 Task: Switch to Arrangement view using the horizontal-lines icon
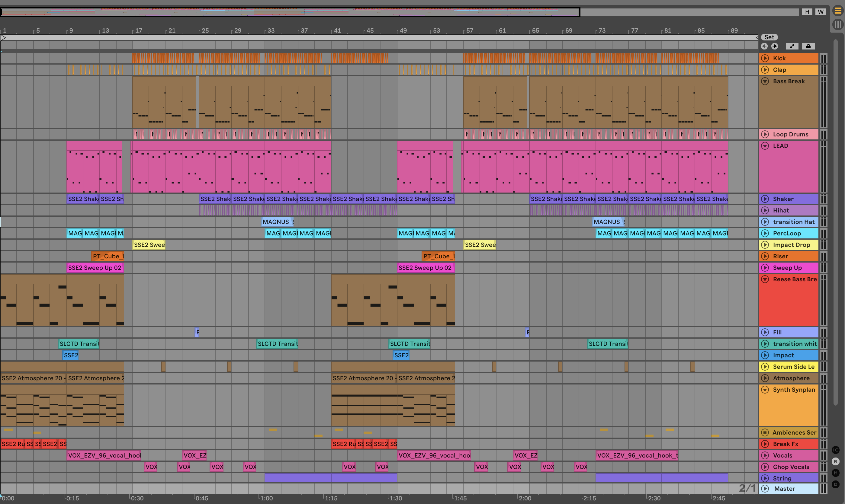tap(837, 11)
